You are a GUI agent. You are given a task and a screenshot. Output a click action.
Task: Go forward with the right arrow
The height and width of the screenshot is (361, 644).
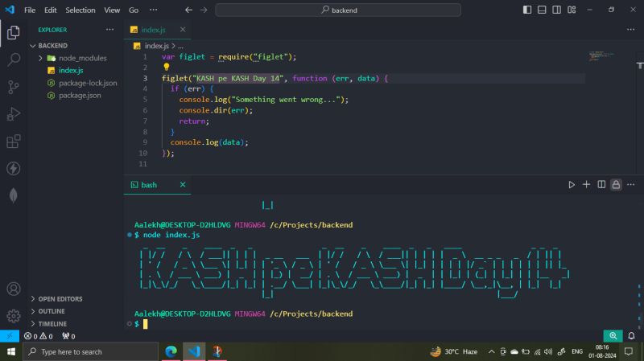[x=204, y=10]
